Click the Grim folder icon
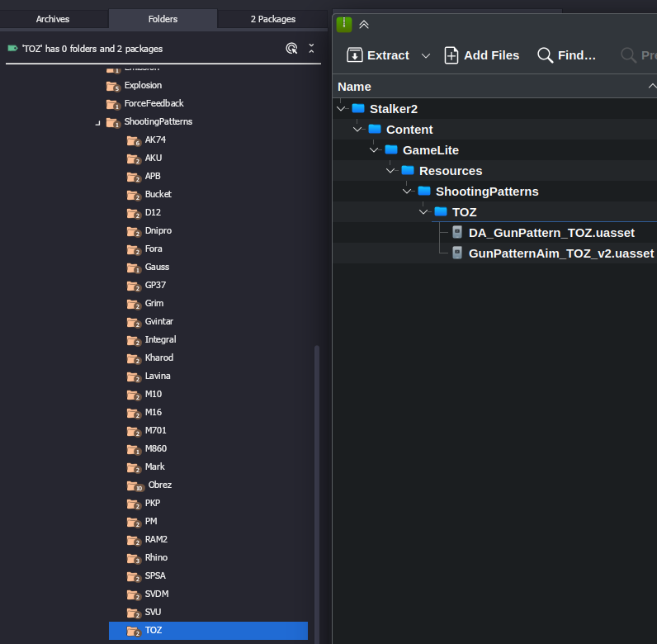Screen dimensions: 657x644 click(x=134, y=304)
